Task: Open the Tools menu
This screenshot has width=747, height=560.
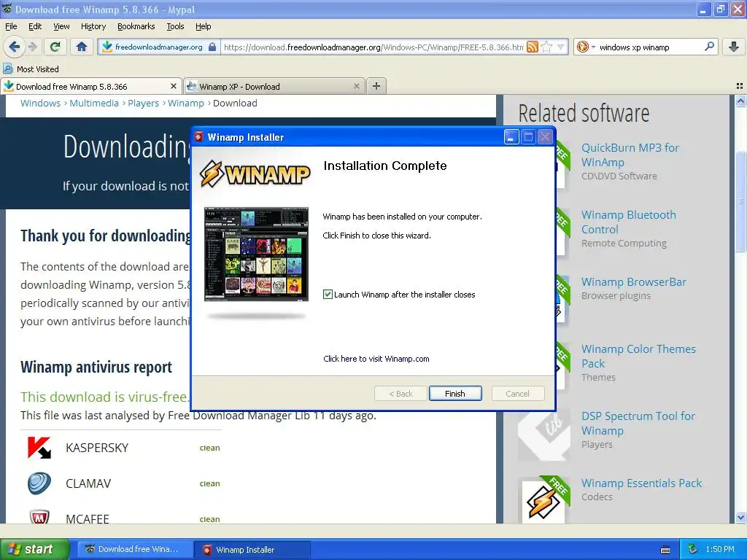Action: pos(175,26)
